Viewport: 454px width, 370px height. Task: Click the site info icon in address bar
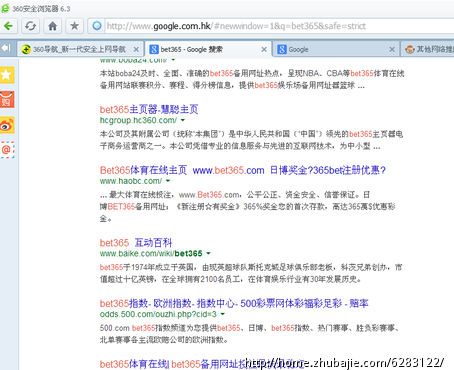tap(97, 26)
